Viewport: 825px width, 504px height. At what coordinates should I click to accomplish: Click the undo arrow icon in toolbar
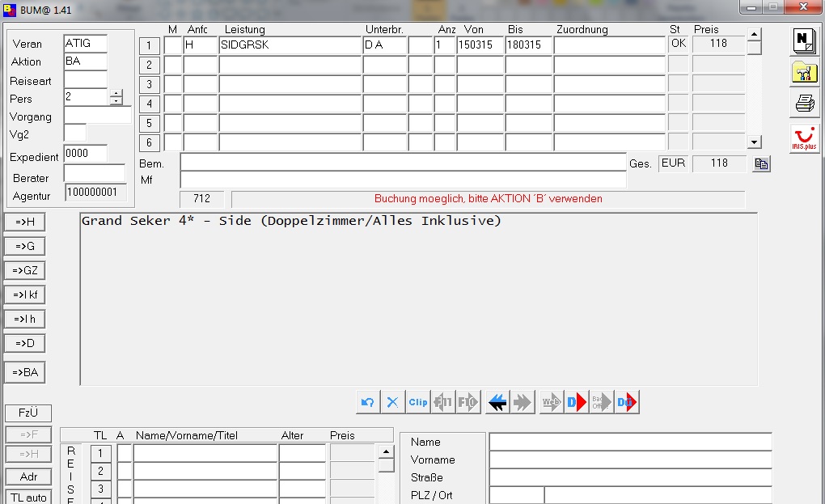coord(368,402)
